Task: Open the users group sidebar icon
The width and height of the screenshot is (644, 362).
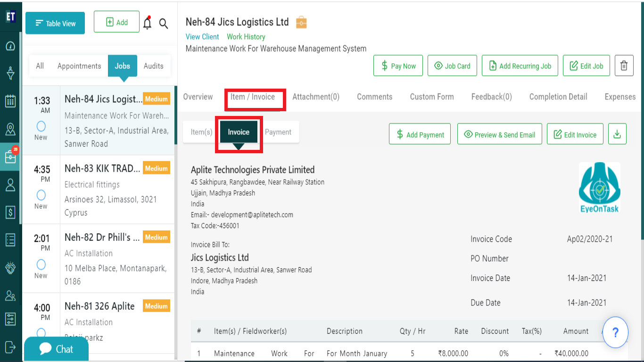Action: pyautogui.click(x=10, y=296)
